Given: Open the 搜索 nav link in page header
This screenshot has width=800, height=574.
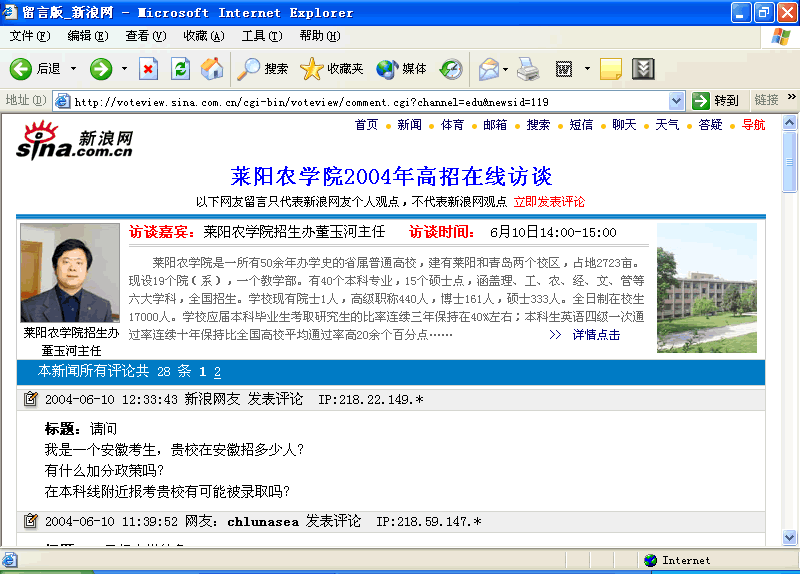Looking at the screenshot, I should click(538, 125).
